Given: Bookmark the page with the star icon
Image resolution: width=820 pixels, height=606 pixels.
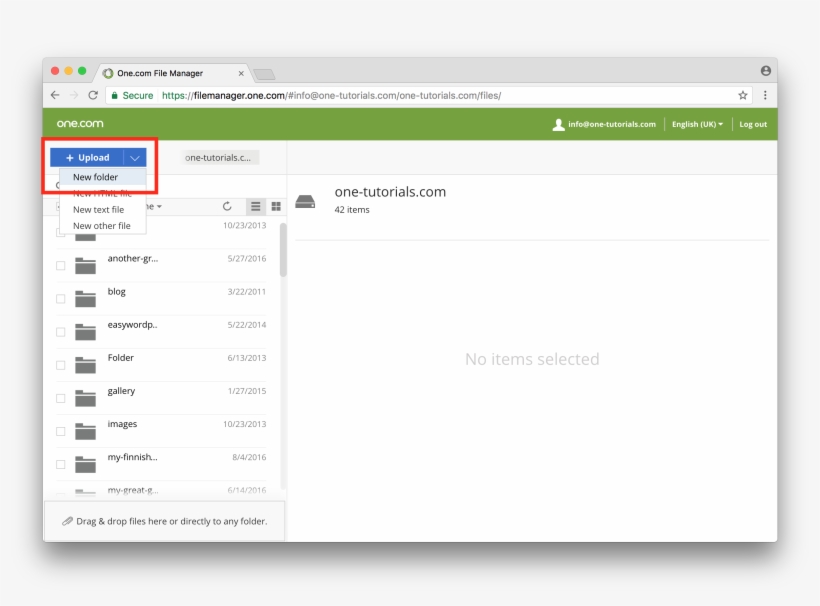Looking at the screenshot, I should [x=743, y=95].
